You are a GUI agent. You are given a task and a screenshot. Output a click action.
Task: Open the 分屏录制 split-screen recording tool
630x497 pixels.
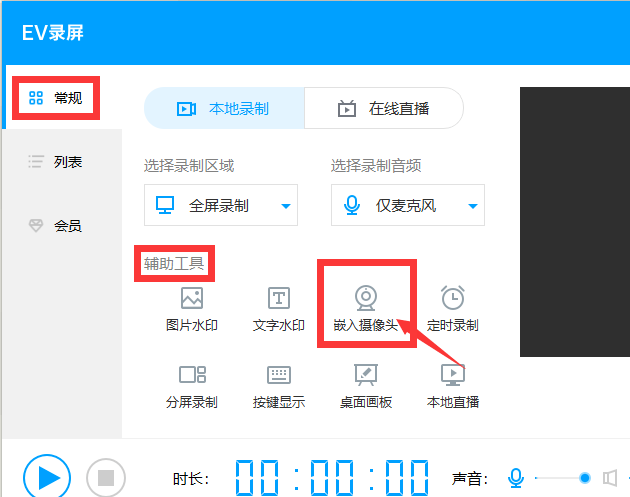click(x=192, y=387)
